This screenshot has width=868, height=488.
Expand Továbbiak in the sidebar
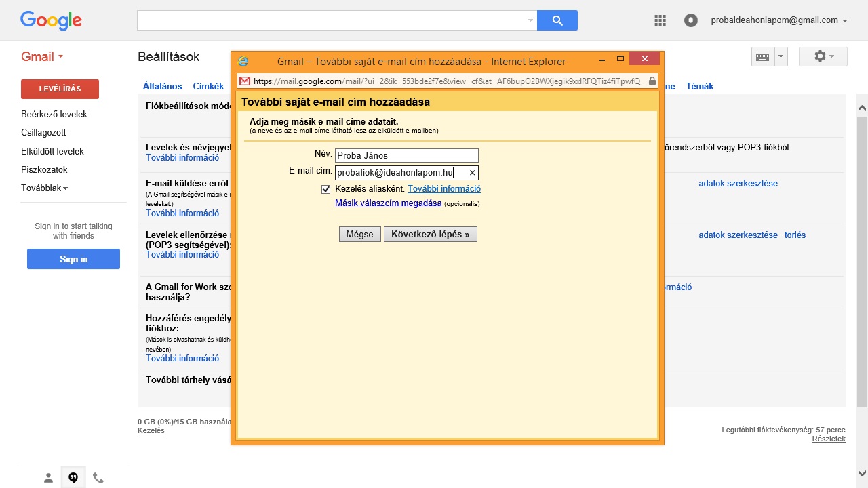(44, 188)
